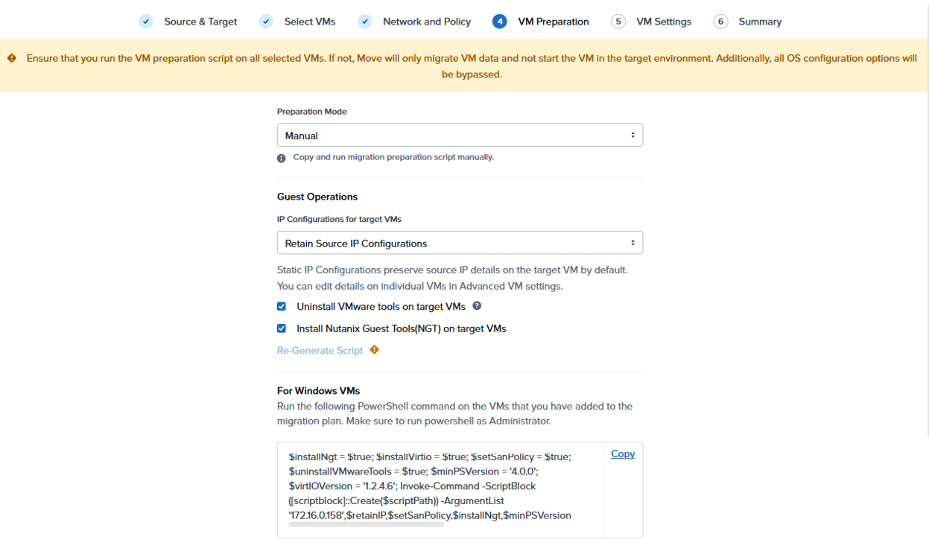
Task: Click the info icon under Preparation Mode
Action: [x=282, y=158]
